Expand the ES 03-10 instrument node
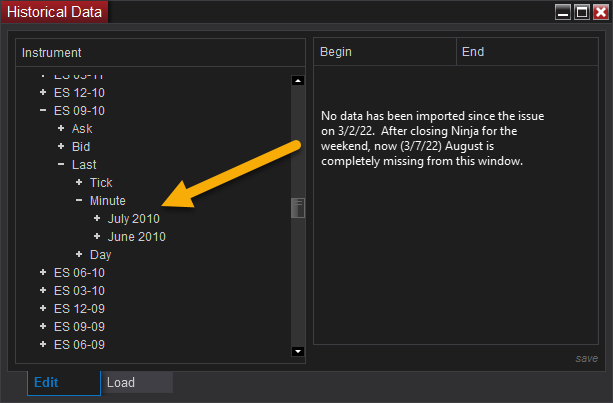This screenshot has width=613, height=403. click(x=43, y=290)
